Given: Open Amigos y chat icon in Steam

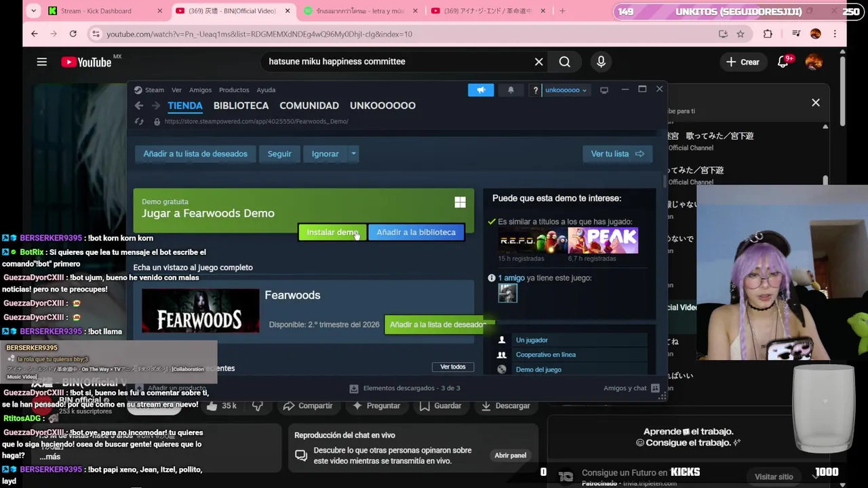Looking at the screenshot, I should point(655,388).
